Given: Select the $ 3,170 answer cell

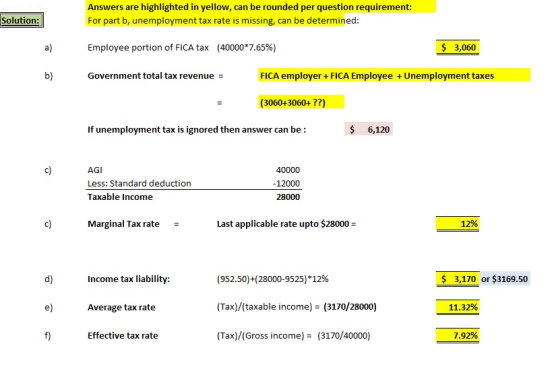Looking at the screenshot, I should 458,279.
